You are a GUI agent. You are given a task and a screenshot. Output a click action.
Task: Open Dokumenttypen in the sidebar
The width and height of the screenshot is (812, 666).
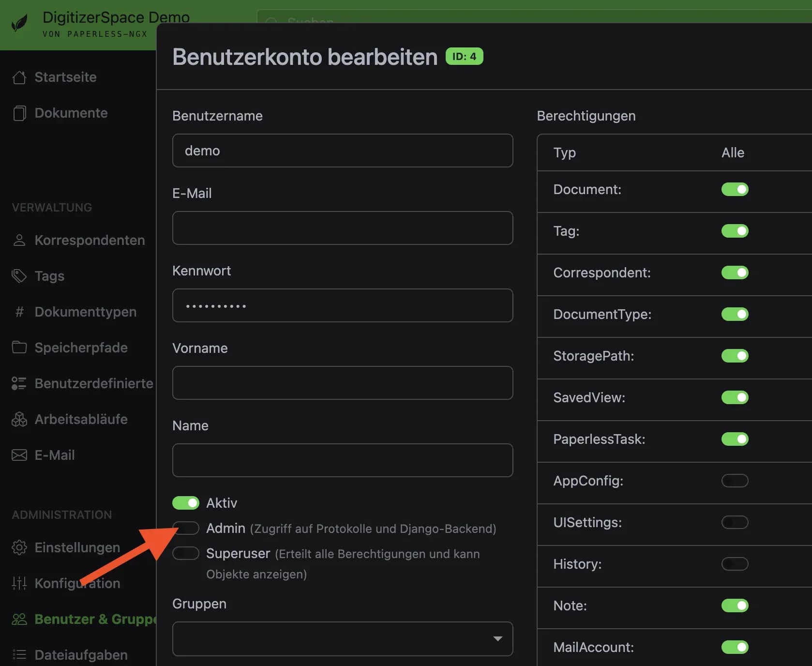(85, 312)
